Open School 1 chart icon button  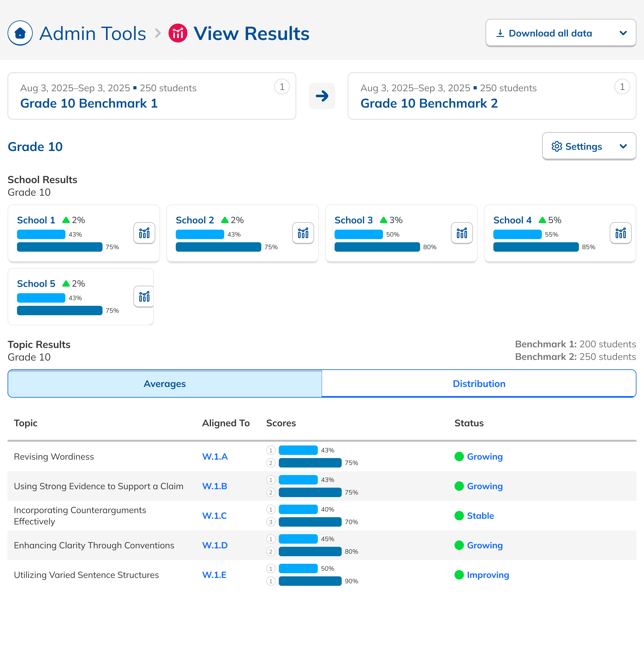[x=144, y=233]
